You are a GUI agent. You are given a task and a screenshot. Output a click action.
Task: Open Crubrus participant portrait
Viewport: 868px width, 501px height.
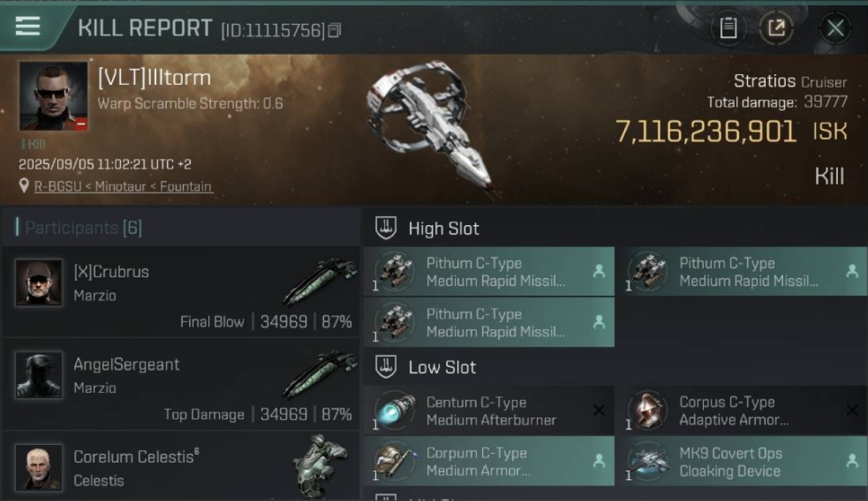(x=39, y=283)
